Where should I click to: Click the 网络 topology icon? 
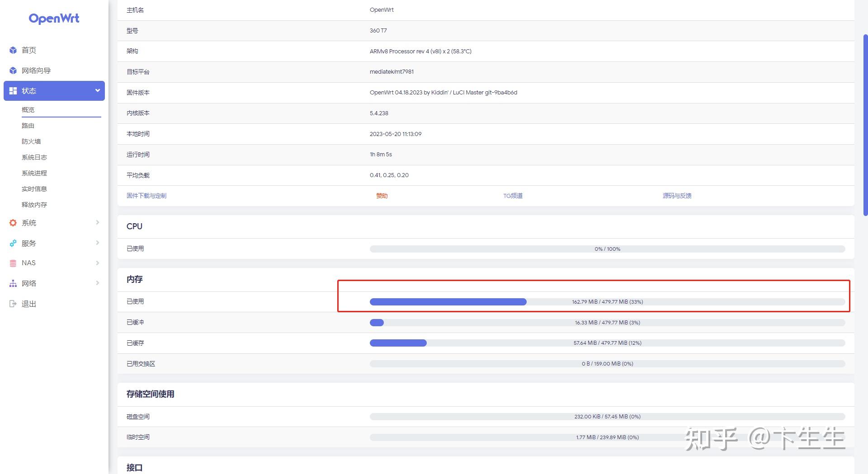tap(13, 283)
